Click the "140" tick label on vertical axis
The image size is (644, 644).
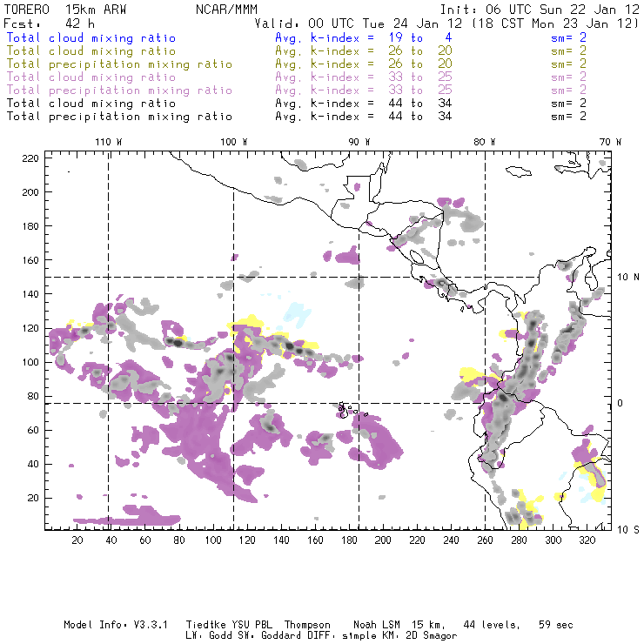pos(30,294)
